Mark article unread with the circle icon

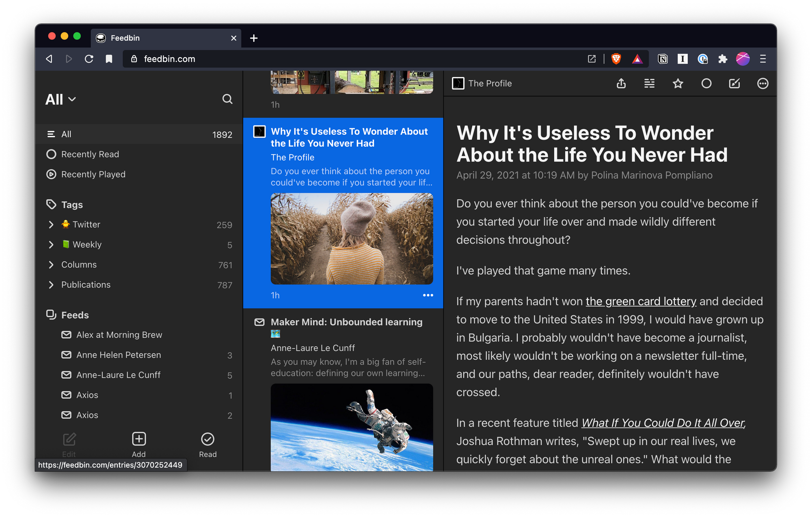click(706, 84)
